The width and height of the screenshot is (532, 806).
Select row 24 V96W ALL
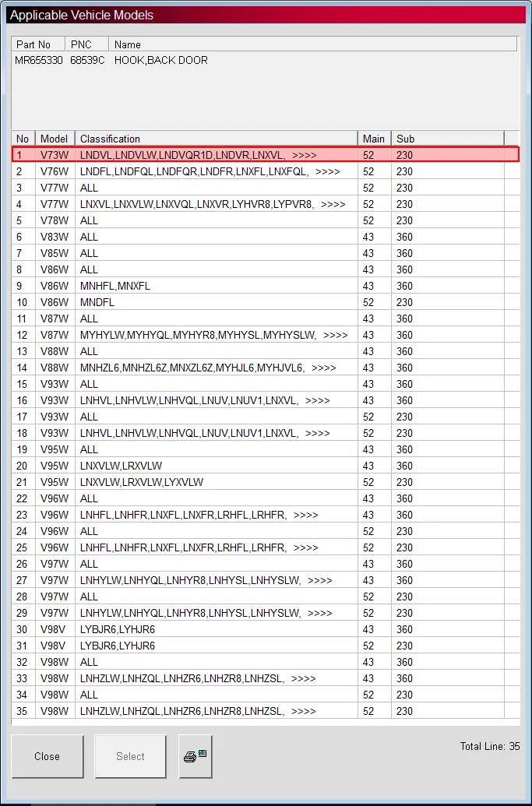pyautogui.click(x=266, y=531)
